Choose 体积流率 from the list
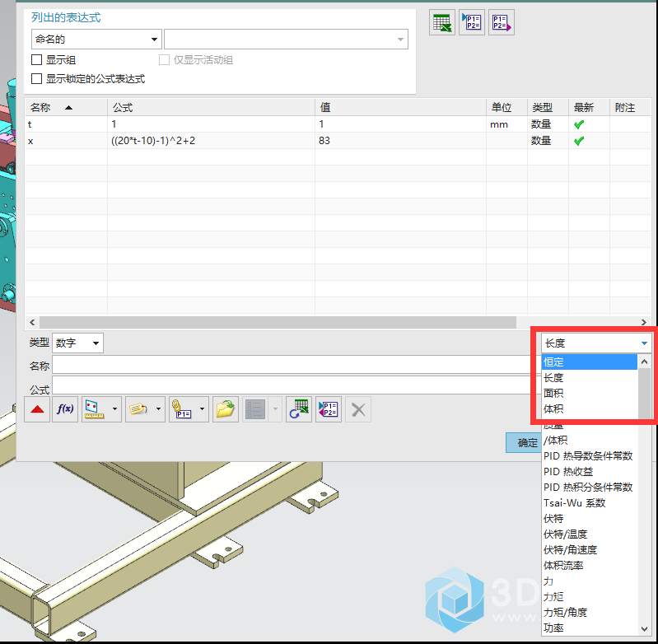 coord(590,566)
